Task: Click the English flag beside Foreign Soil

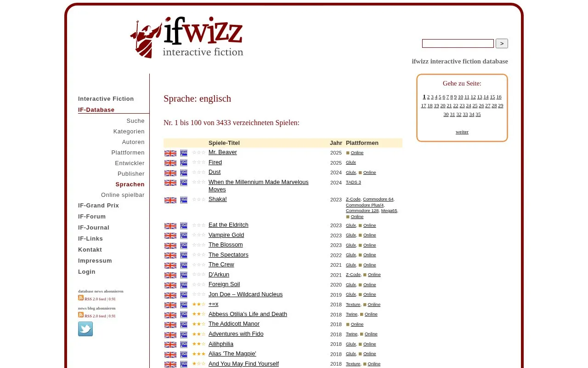Action: (x=170, y=285)
